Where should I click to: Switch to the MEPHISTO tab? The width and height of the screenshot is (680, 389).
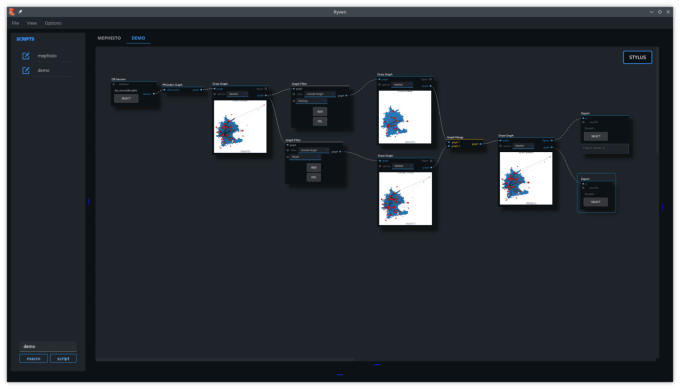(x=109, y=38)
